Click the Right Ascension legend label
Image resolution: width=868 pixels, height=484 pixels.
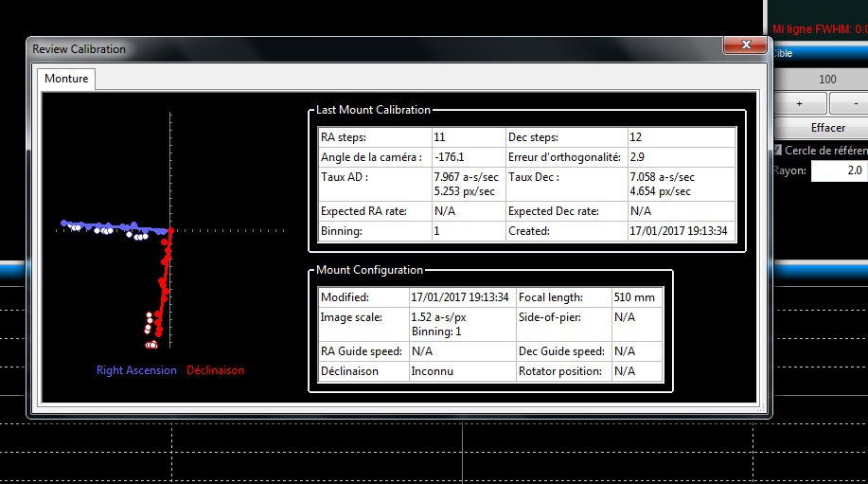coord(136,370)
